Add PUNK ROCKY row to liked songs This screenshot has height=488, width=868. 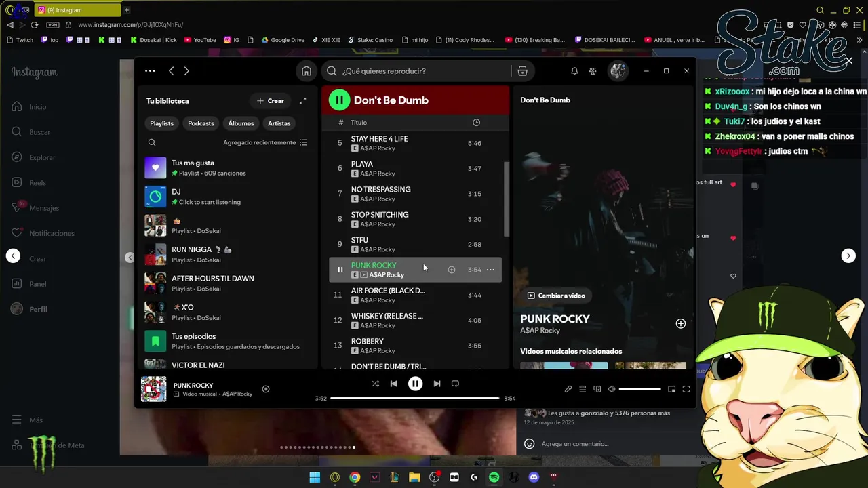pos(452,270)
